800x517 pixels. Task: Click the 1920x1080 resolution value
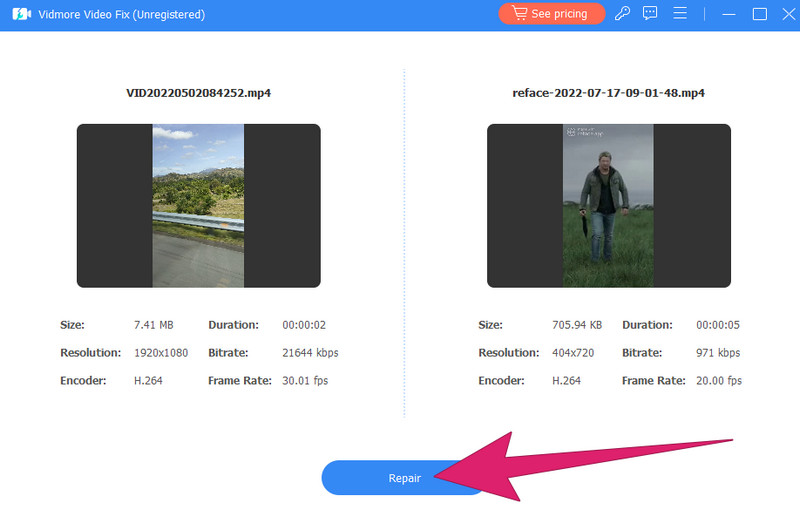(x=162, y=353)
